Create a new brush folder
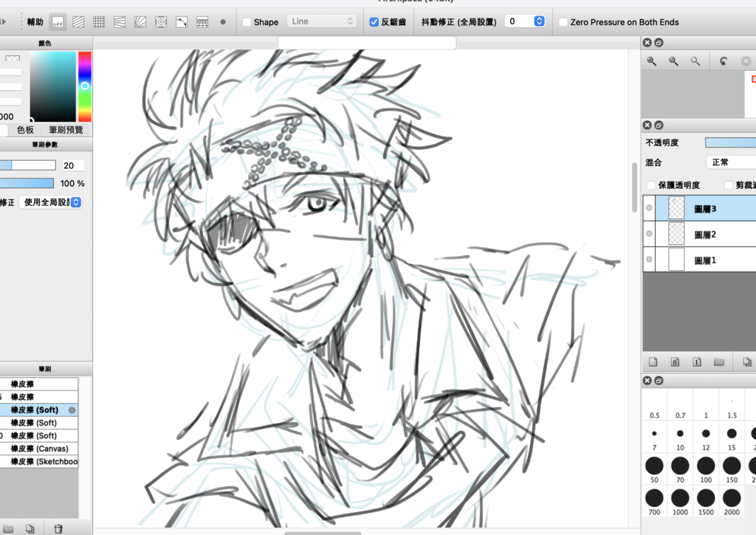Image resolution: width=756 pixels, height=535 pixels. click(x=8, y=529)
